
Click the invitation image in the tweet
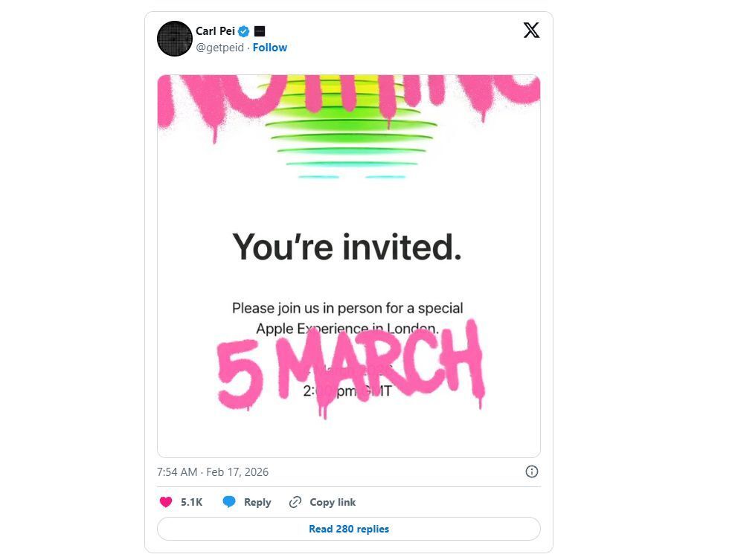click(x=348, y=264)
